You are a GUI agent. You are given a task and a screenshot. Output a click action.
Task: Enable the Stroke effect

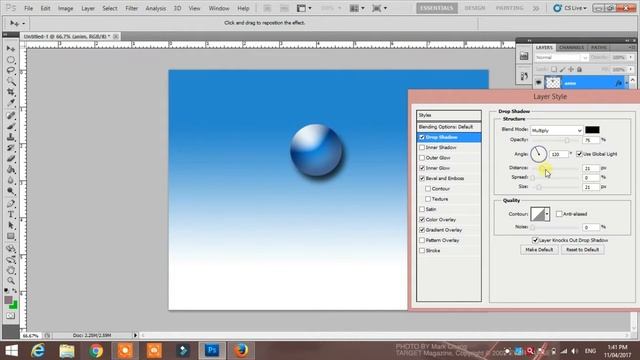(x=422, y=251)
